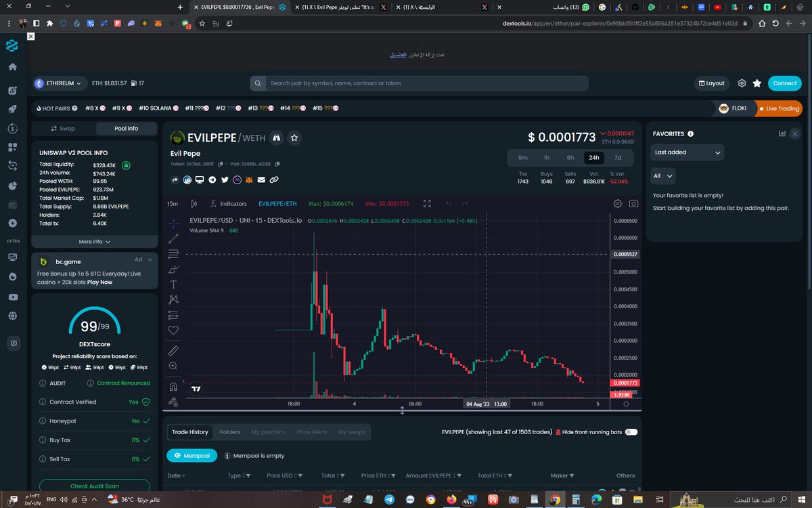
Task: Select the chart crosshair tool
Action: [x=173, y=223]
